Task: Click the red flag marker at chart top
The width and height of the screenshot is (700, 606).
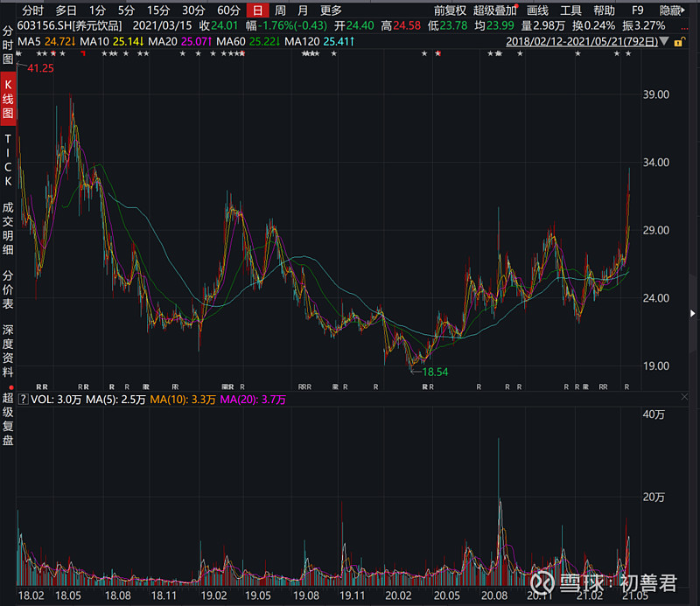Action: [x=83, y=53]
